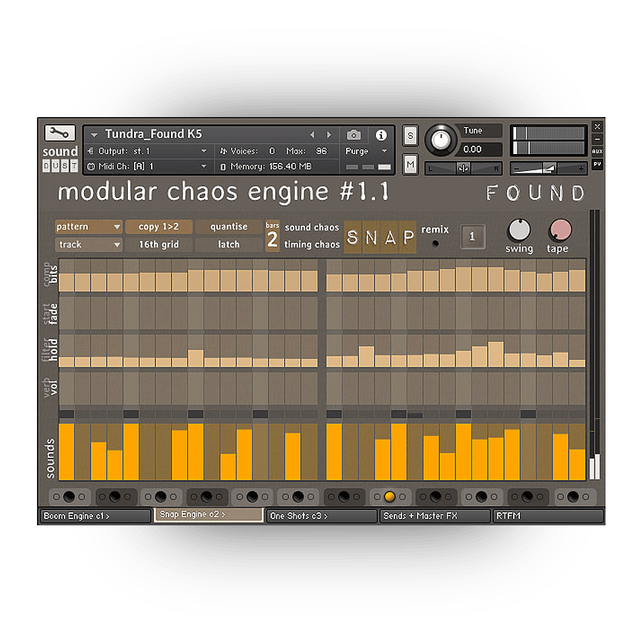644x644 pixels.
Task: Click the P letter of SNAP
Action: [408, 237]
